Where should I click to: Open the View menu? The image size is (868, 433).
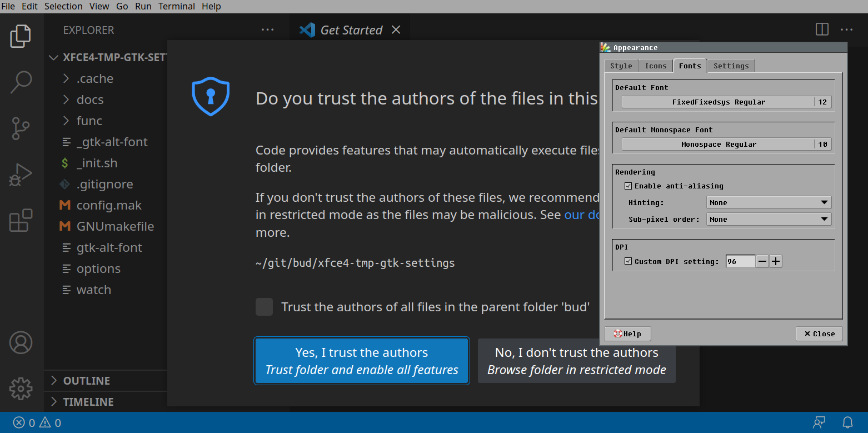[99, 6]
